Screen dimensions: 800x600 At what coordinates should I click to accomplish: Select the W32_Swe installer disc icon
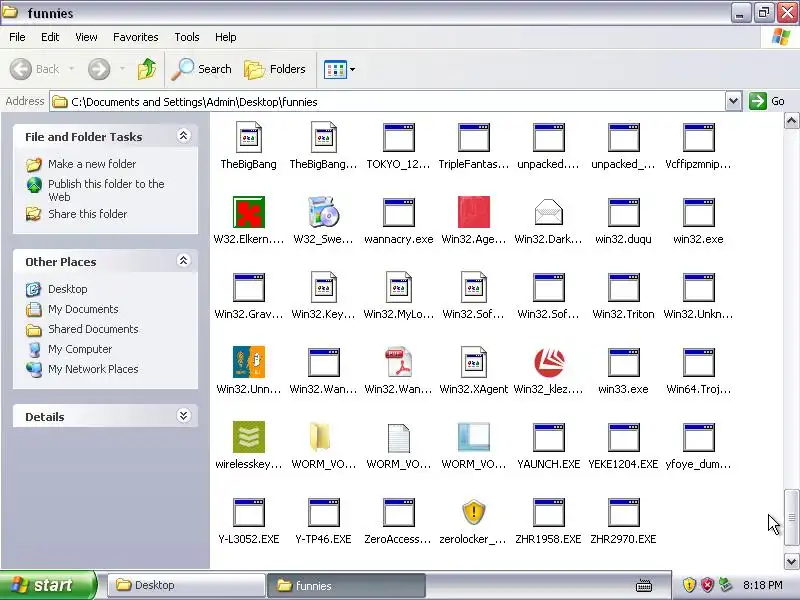[x=323, y=212]
